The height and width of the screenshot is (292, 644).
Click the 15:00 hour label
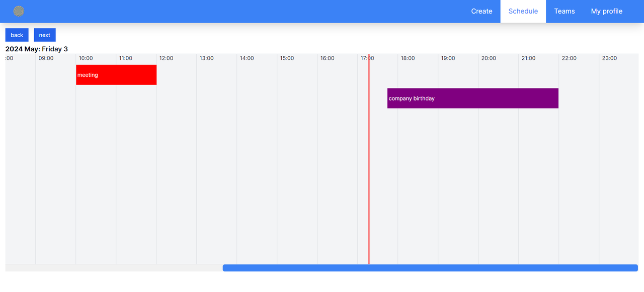(x=287, y=58)
